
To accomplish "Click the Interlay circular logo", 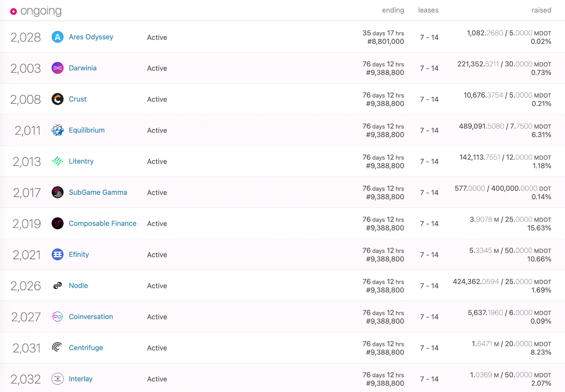I will [x=58, y=379].
